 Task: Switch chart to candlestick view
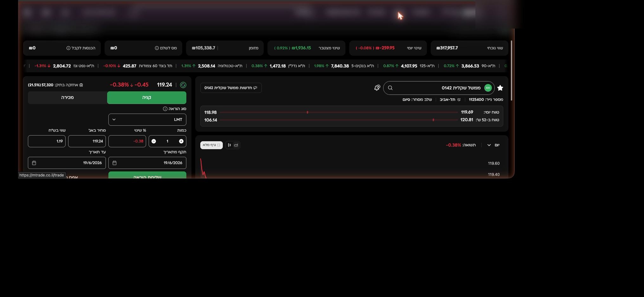click(229, 145)
